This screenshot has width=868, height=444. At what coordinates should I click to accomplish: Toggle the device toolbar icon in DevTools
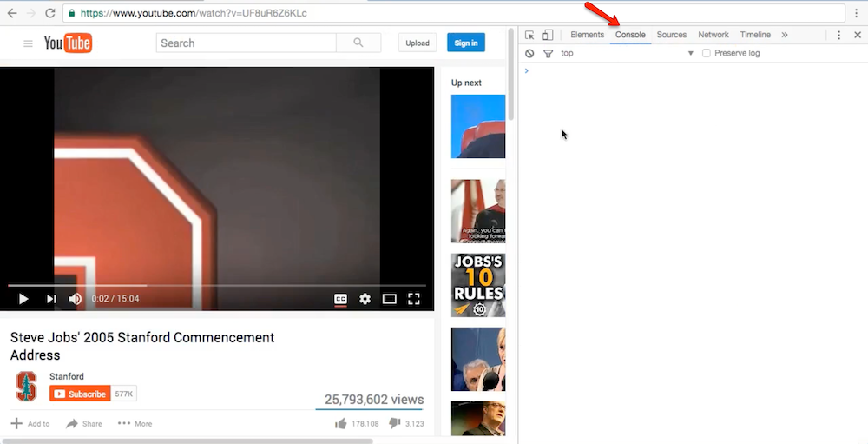coord(548,35)
